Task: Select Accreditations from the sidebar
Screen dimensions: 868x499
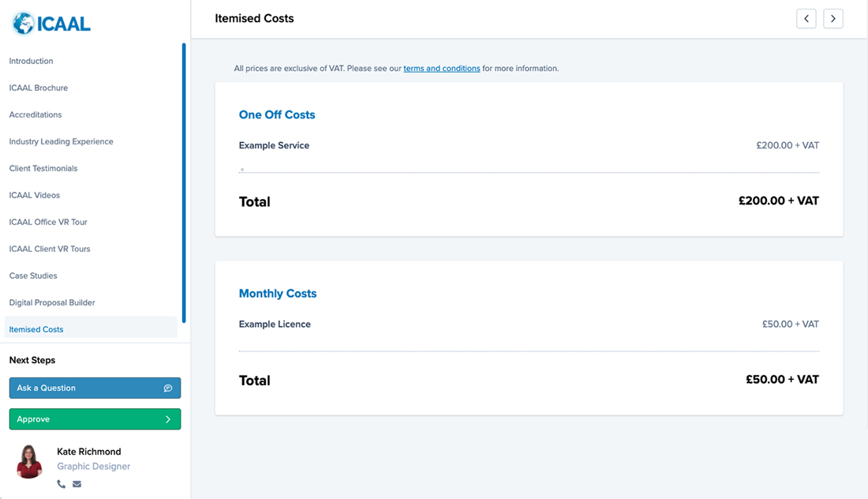Action: [36, 114]
